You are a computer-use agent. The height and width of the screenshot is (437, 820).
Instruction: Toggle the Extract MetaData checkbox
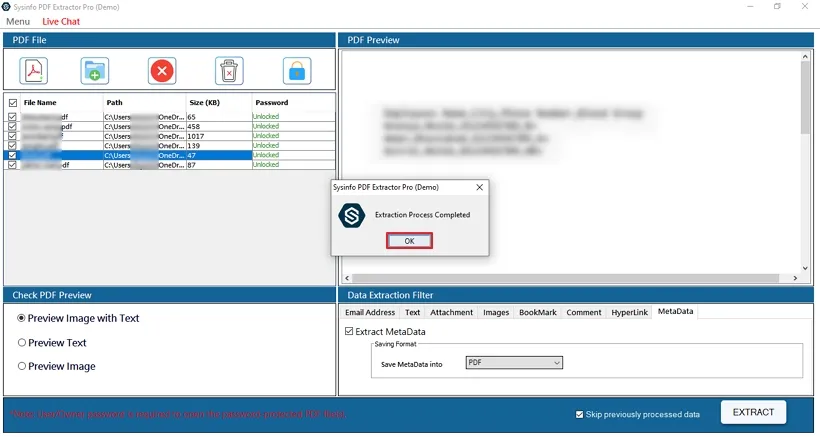[x=348, y=331]
